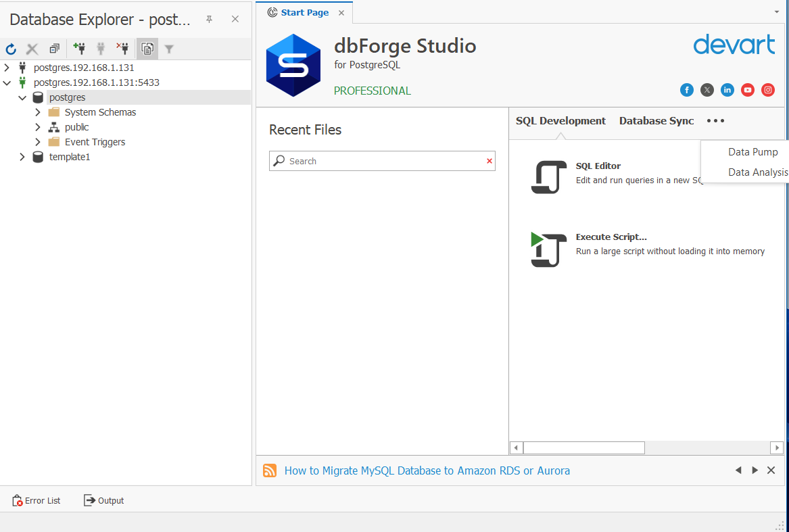Open the filter funnel icon
The image size is (789, 532).
point(169,49)
